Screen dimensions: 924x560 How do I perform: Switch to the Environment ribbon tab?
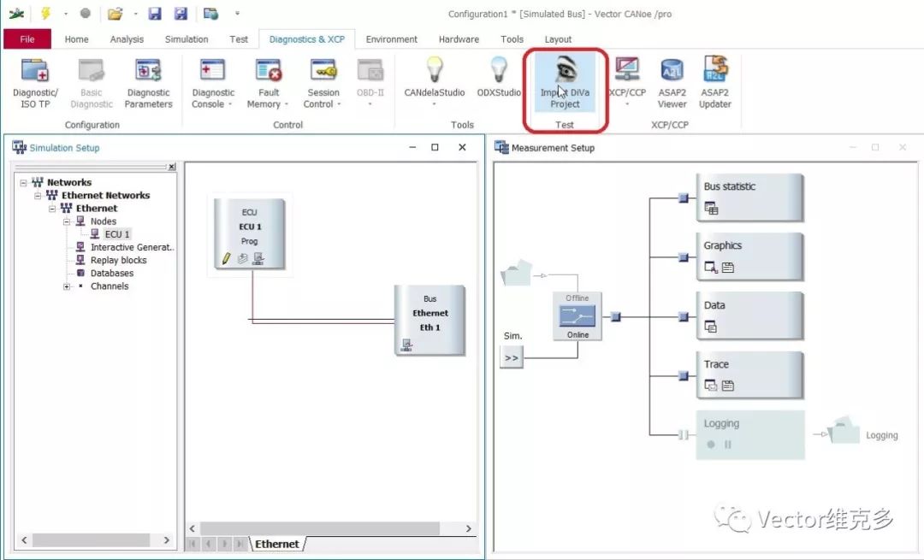(x=391, y=38)
